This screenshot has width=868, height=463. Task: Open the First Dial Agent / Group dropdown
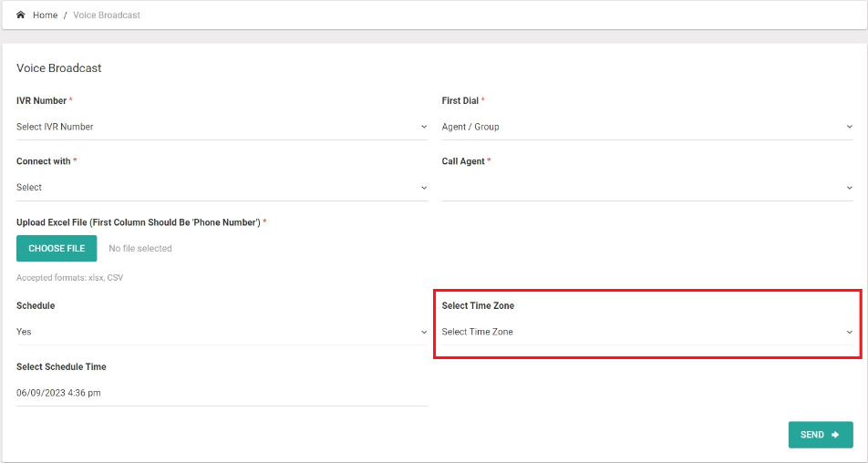pyautogui.click(x=647, y=127)
